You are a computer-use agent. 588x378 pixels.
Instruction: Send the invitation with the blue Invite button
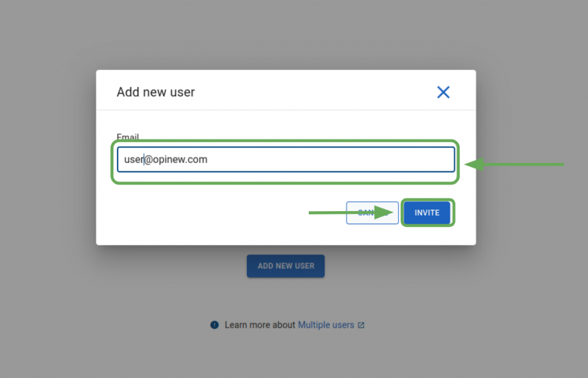(427, 213)
